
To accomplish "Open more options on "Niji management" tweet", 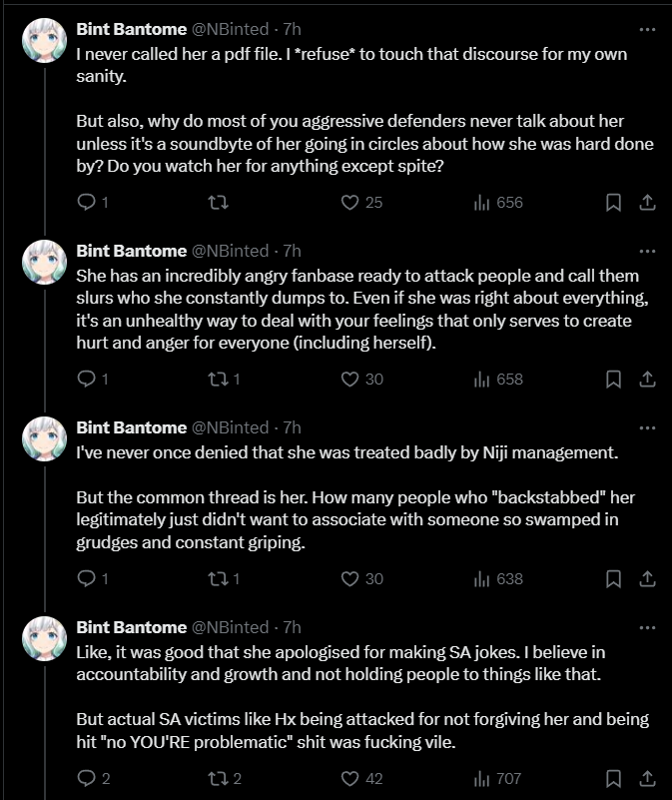I will pyautogui.click(x=647, y=427).
